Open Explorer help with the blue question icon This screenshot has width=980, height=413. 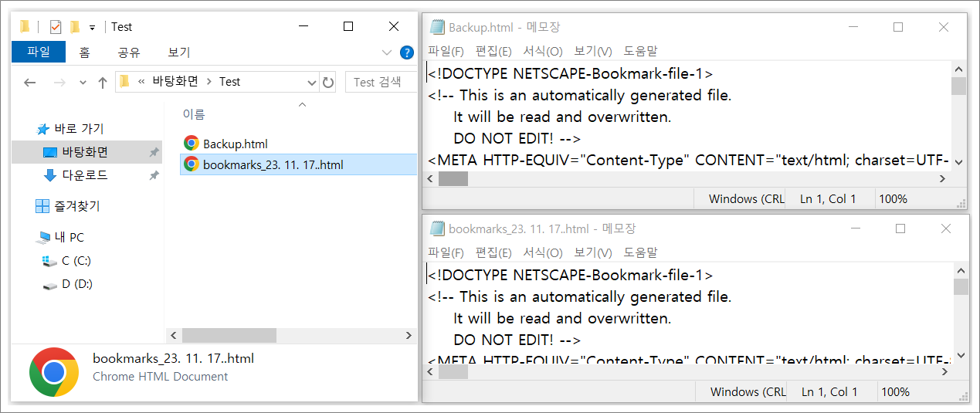point(407,52)
